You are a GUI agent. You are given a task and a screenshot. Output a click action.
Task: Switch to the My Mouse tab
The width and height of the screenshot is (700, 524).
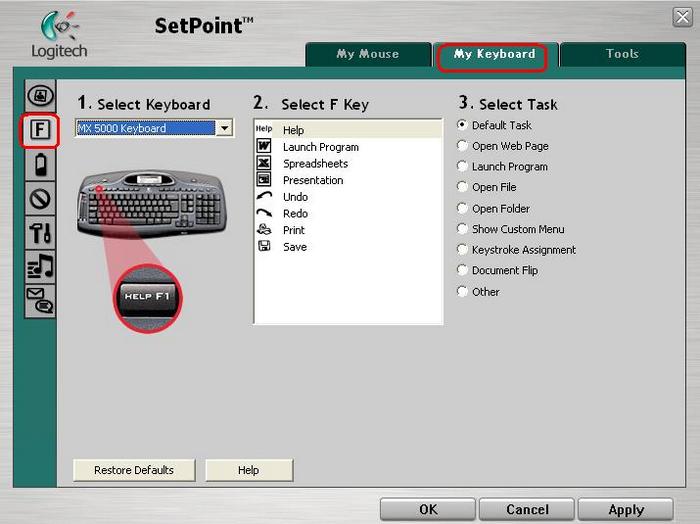pos(367,55)
